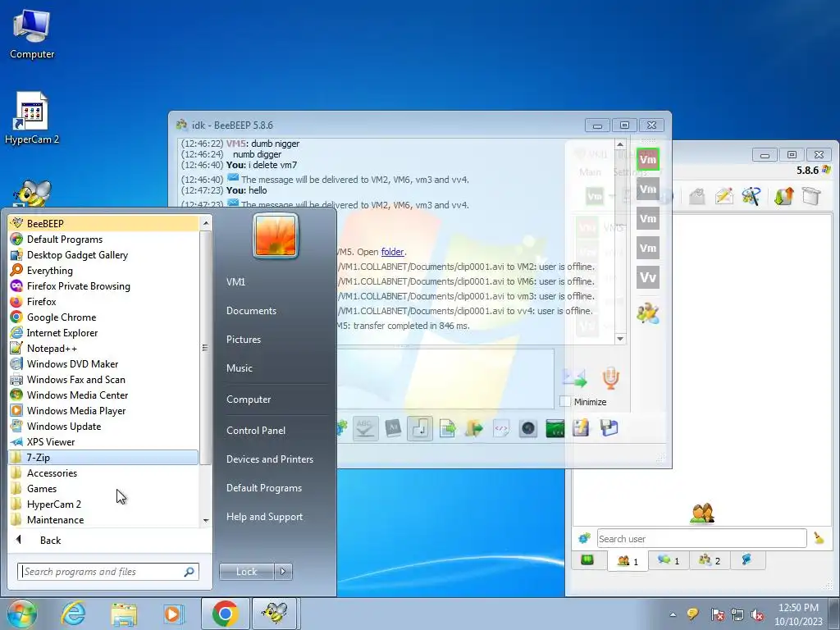This screenshot has width=840, height=630.
Task: Switch to the green panel tab
Action: tap(587, 559)
